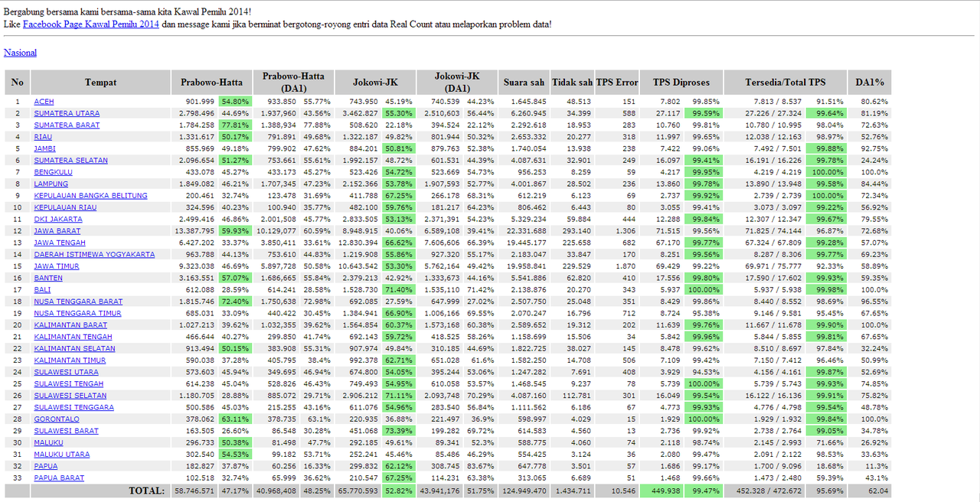
Task: Click the DA1% column header
Action: 870,83
